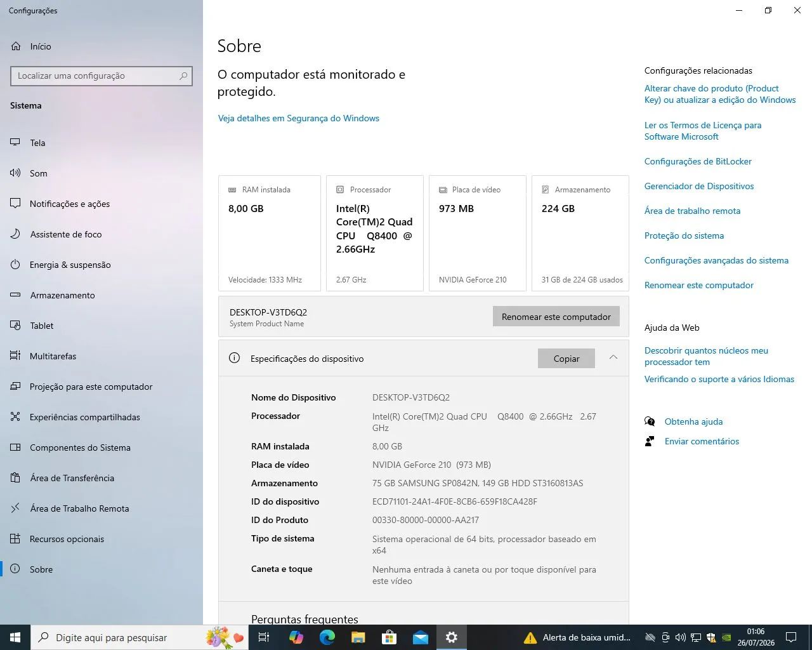Open File Explorer from taskbar

[358, 637]
